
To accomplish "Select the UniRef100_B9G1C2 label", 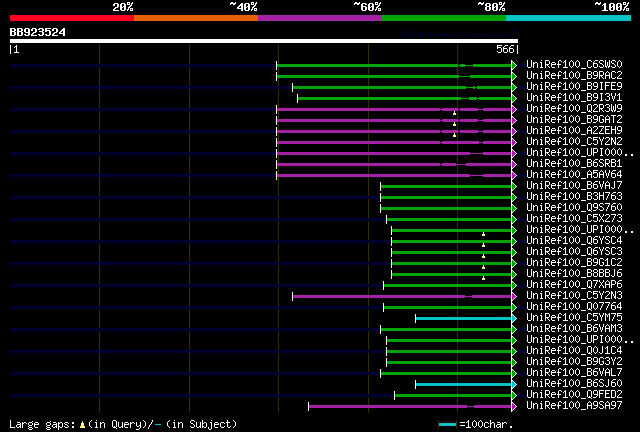I will 574,263.
